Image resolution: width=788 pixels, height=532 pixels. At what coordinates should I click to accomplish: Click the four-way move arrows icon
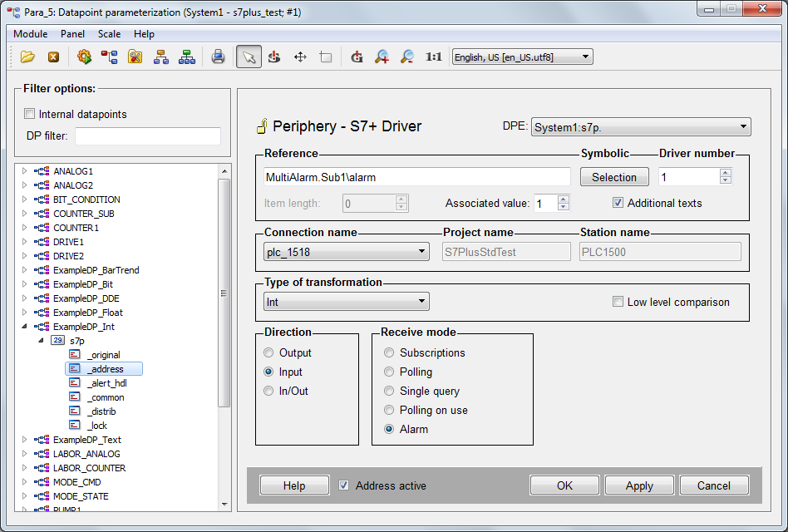coord(300,57)
